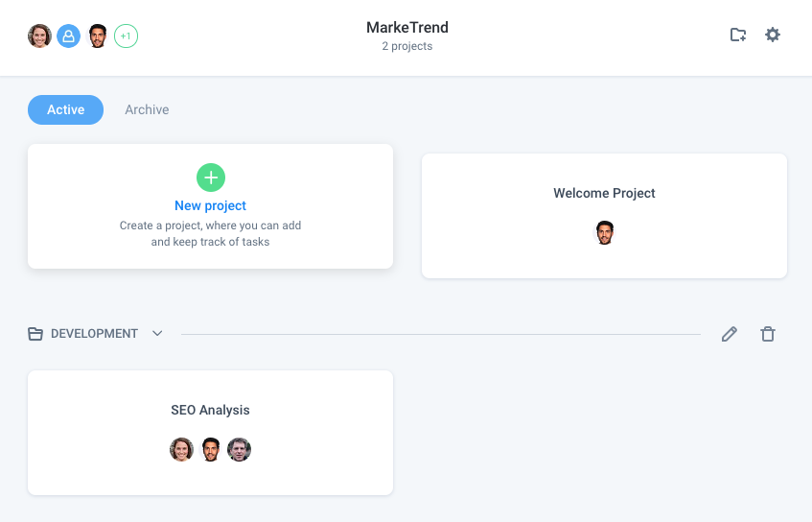
Task: Open settings via the gear icon
Action: point(772,36)
